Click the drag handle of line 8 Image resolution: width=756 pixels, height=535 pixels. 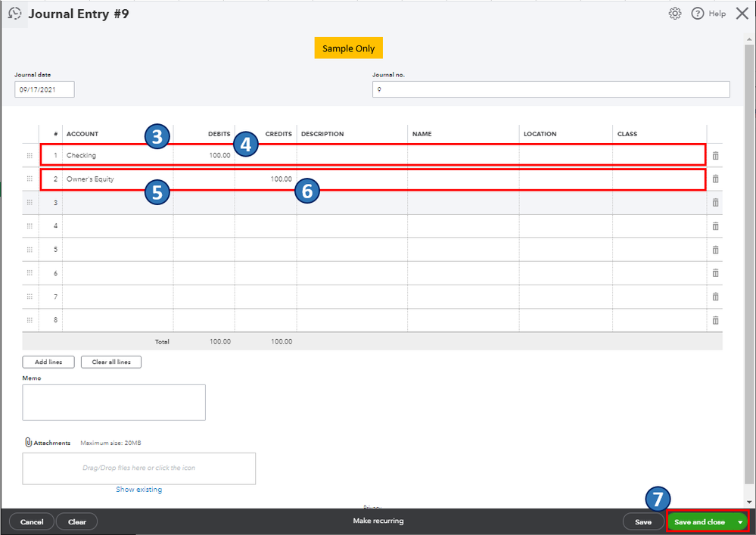pos(30,319)
